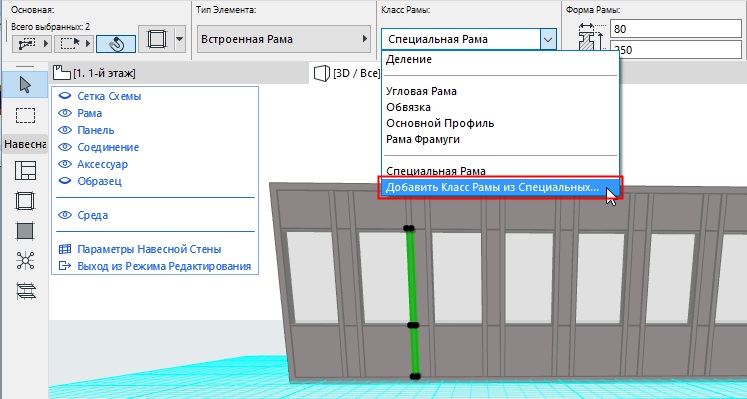The height and width of the screenshot is (399, 747).
Task: Click the quick selection magnet button
Action: pos(116,44)
